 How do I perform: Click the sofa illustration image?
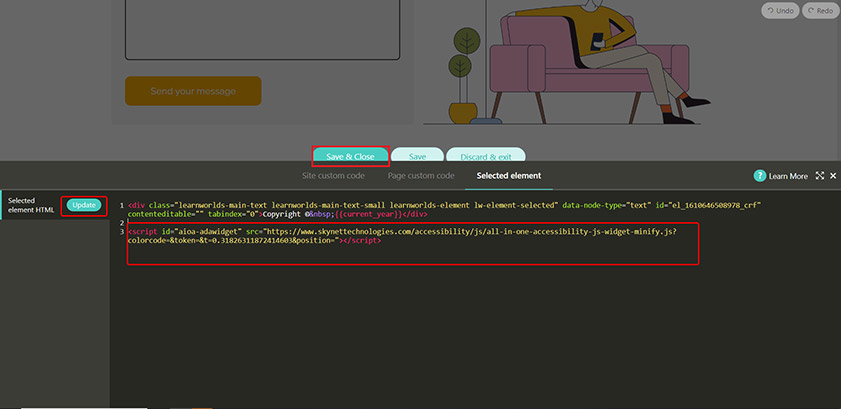click(x=567, y=62)
